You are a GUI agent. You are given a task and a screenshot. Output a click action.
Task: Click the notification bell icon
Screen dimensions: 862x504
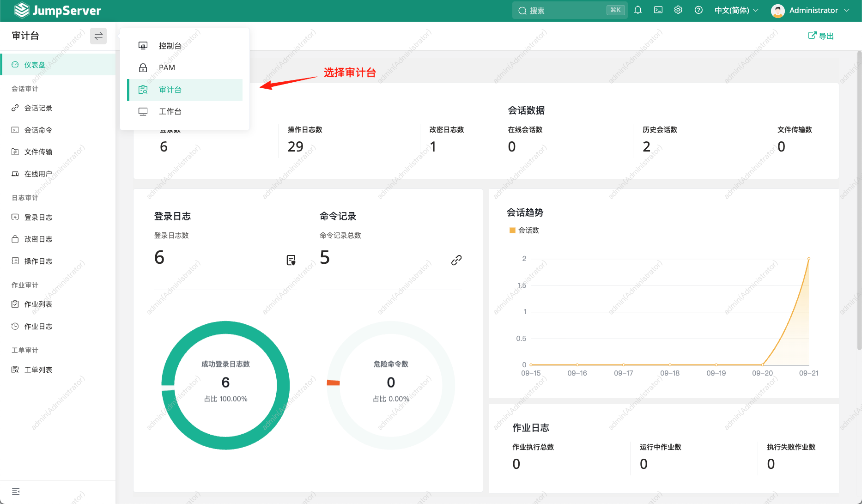pyautogui.click(x=638, y=10)
